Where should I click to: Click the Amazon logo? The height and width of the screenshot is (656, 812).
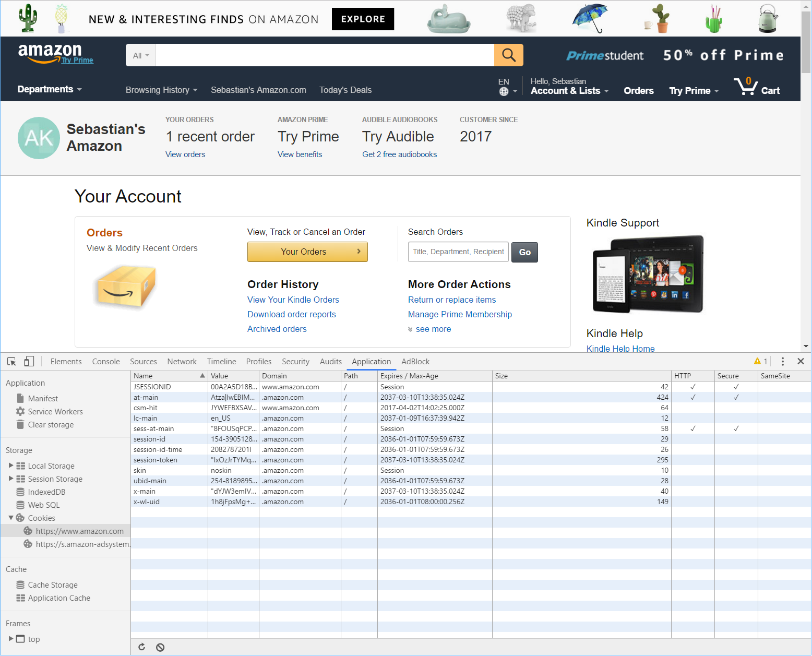50,53
